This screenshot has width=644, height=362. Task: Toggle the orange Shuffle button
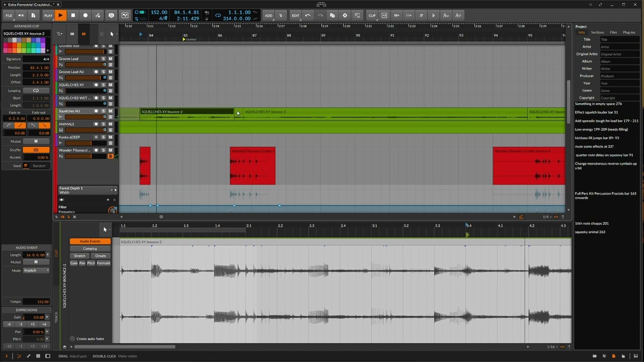tap(36, 150)
